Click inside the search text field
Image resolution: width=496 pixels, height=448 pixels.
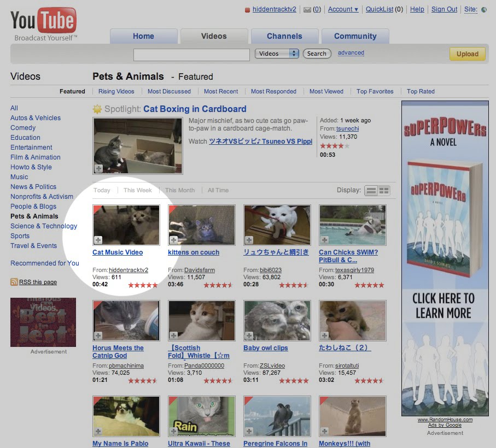(x=191, y=55)
